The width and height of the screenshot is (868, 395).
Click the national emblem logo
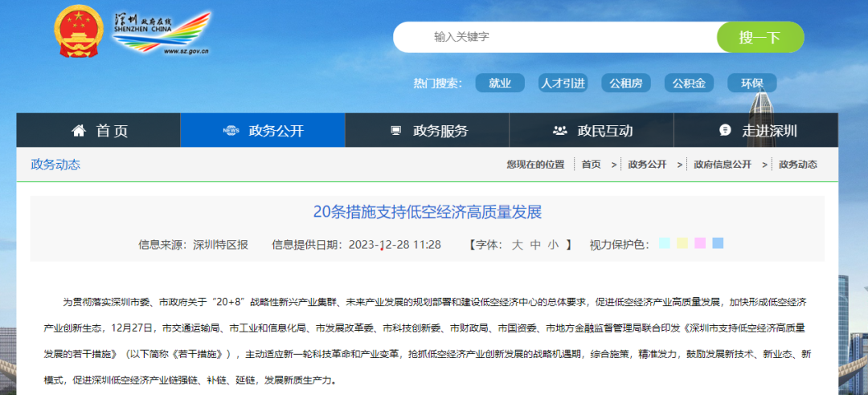(79, 31)
